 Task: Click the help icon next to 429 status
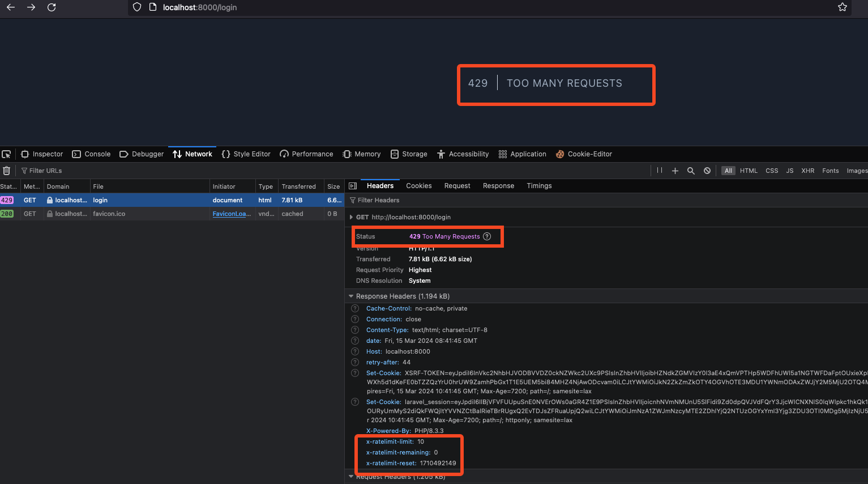point(487,236)
